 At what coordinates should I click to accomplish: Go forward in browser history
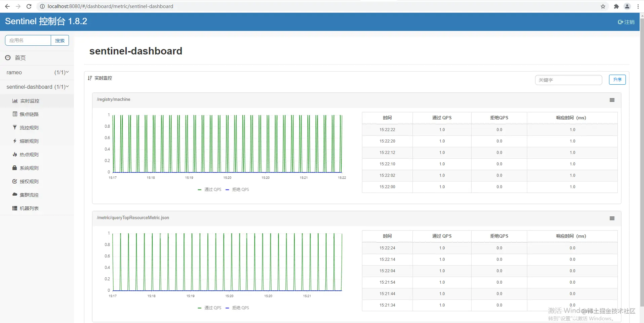(18, 6)
